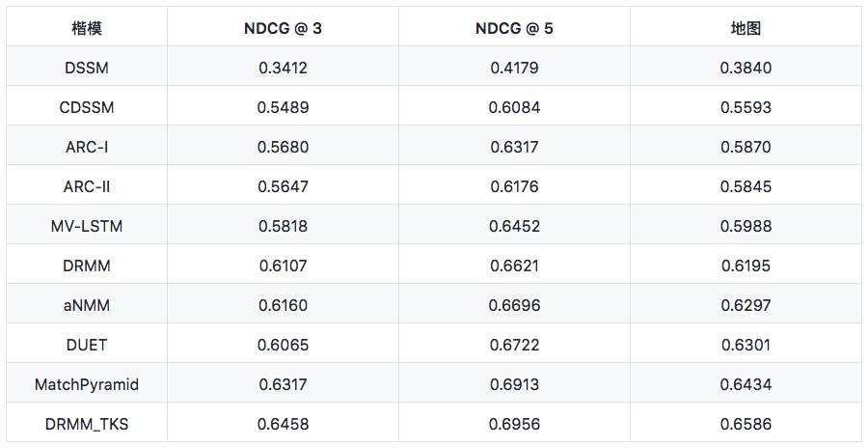This screenshot has width=868, height=448.
Task: Click the 楷模 column header
Action: click(x=87, y=28)
